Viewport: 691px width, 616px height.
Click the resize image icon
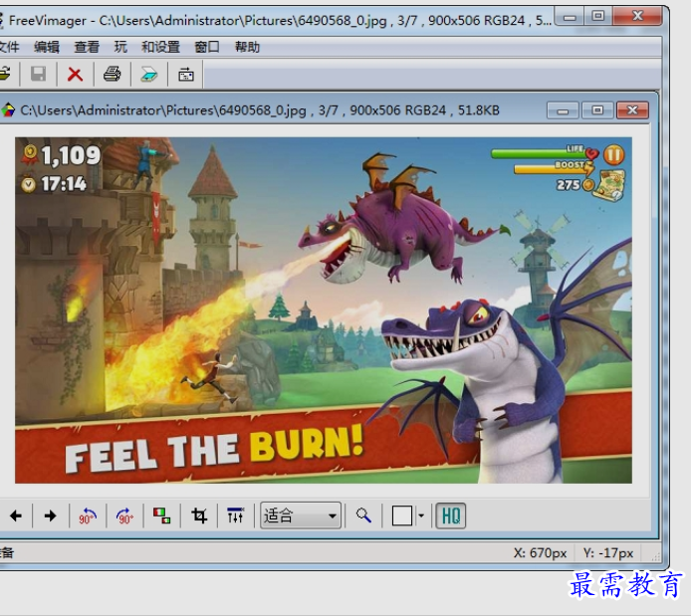pos(161,515)
